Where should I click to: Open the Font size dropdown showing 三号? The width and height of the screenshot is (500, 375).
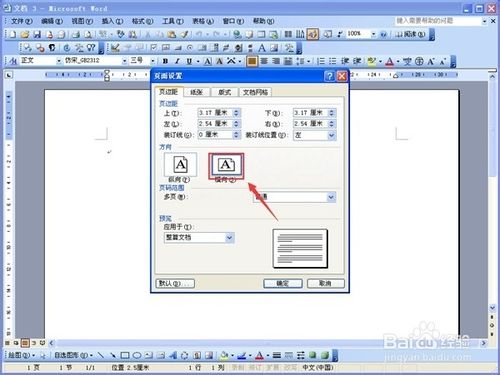[x=152, y=61]
